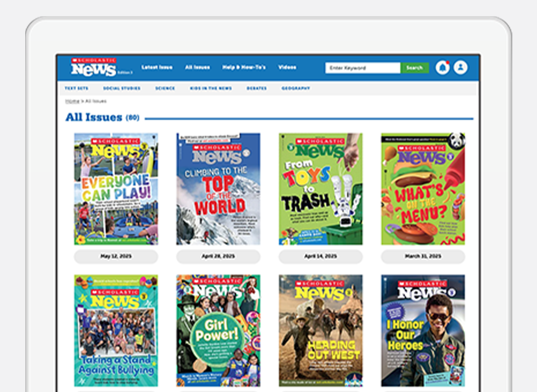The image size is (537, 392).
Task: Click the April 14, 2025 date label
Action: coord(320,256)
